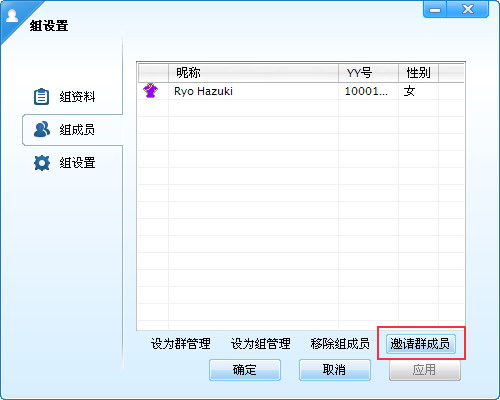Click the gear icon beside 组设置
This screenshot has width=500, height=400.
pos(42,163)
